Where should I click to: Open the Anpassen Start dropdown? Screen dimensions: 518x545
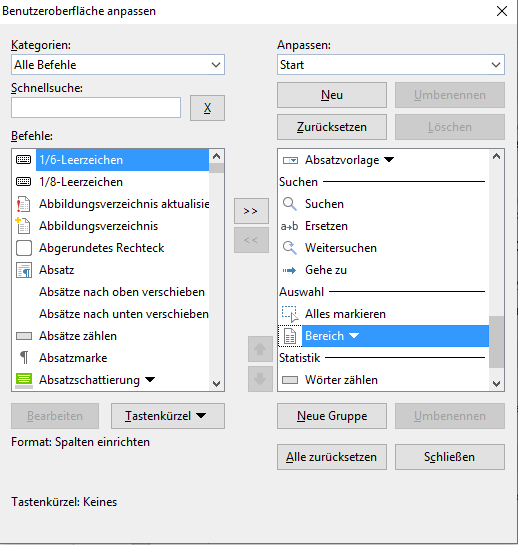[391, 65]
